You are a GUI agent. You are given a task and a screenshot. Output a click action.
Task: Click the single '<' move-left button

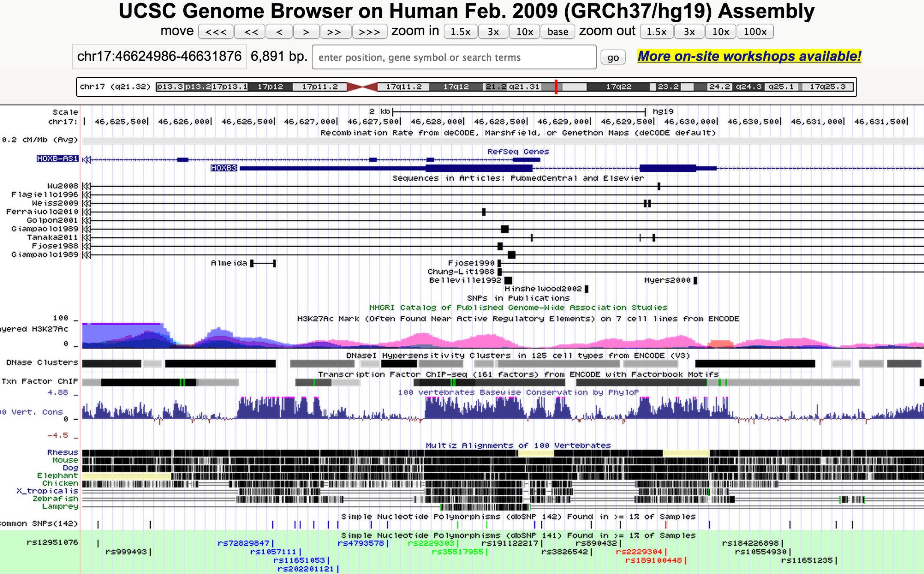pyautogui.click(x=279, y=32)
